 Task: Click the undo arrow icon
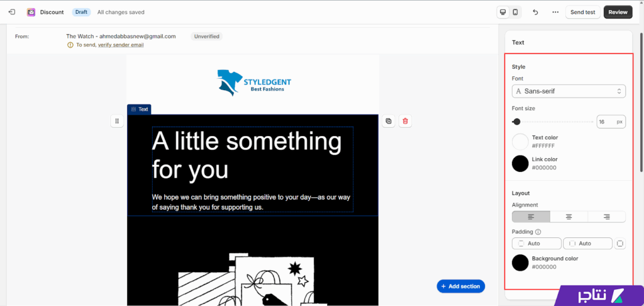point(535,12)
